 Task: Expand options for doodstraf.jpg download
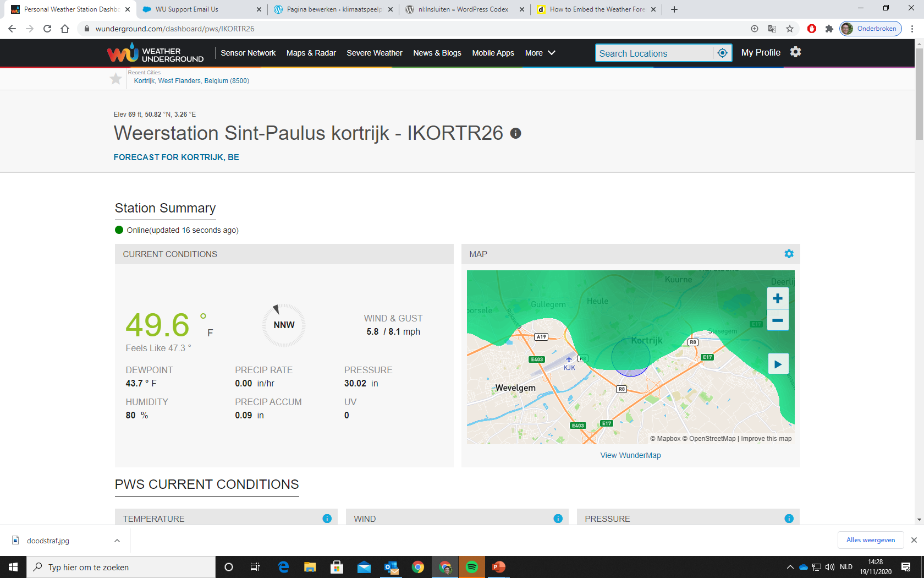coord(117,541)
